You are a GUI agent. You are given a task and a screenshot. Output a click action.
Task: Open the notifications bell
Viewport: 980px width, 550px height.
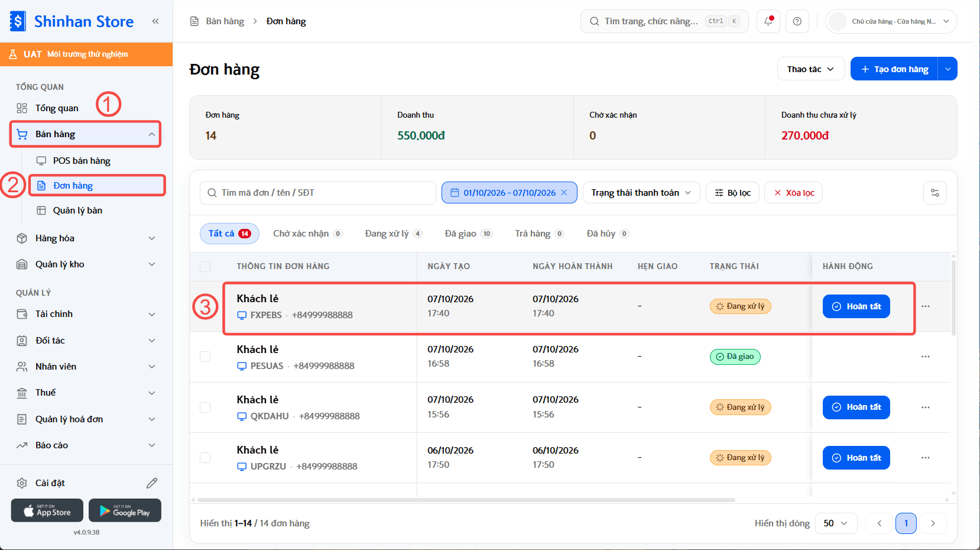pyautogui.click(x=768, y=21)
